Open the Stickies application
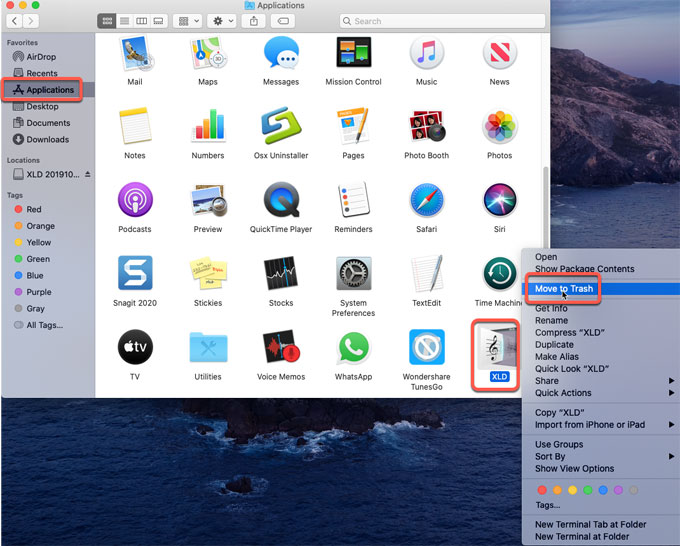Screen dimensions: 680x546 [208, 274]
